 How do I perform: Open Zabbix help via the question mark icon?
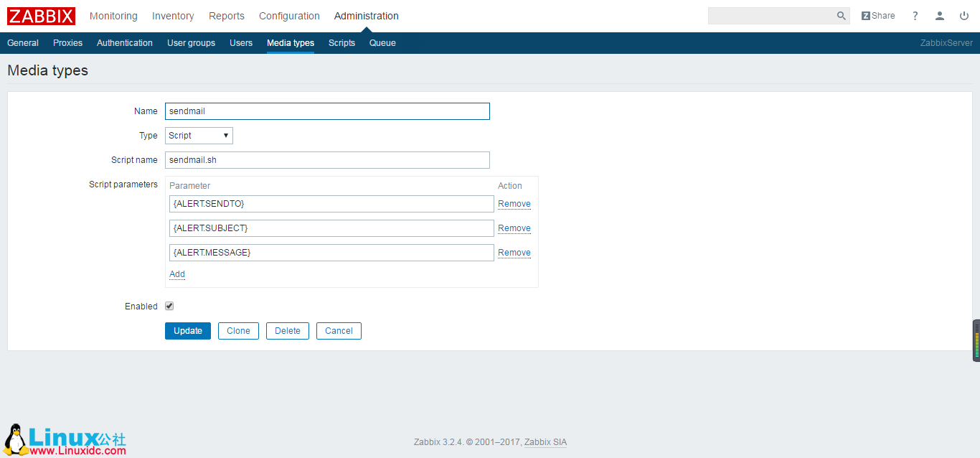pos(915,15)
